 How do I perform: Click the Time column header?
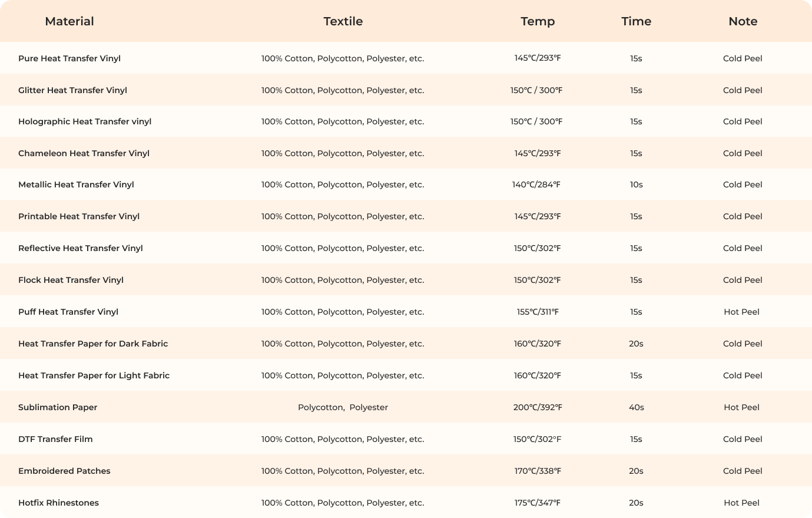(636, 21)
